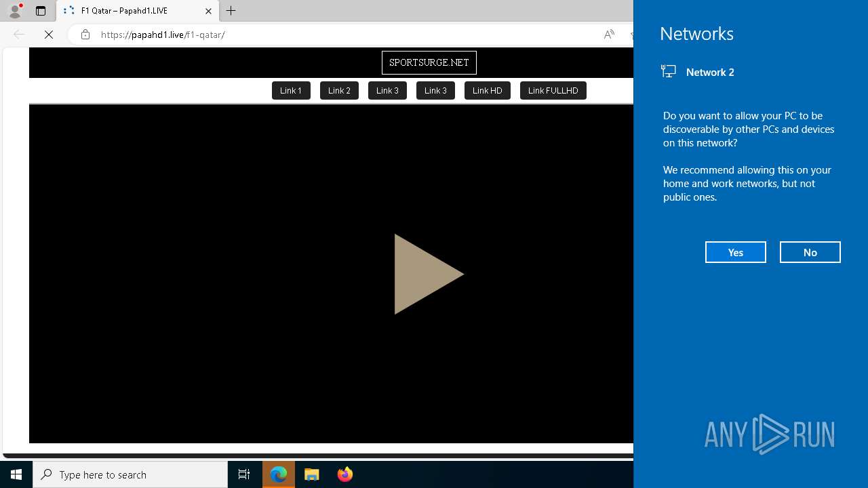View site information lock icon
868x488 pixels.
point(85,35)
